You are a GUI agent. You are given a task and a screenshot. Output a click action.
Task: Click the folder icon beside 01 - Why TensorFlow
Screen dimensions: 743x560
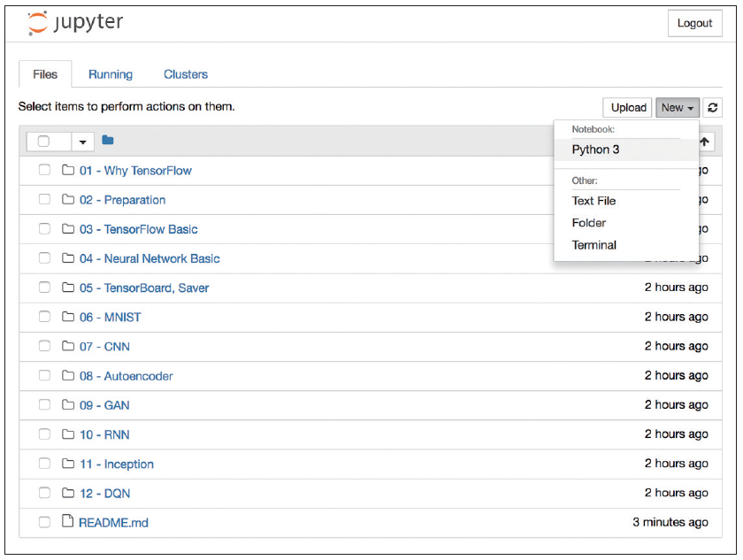[68, 170]
